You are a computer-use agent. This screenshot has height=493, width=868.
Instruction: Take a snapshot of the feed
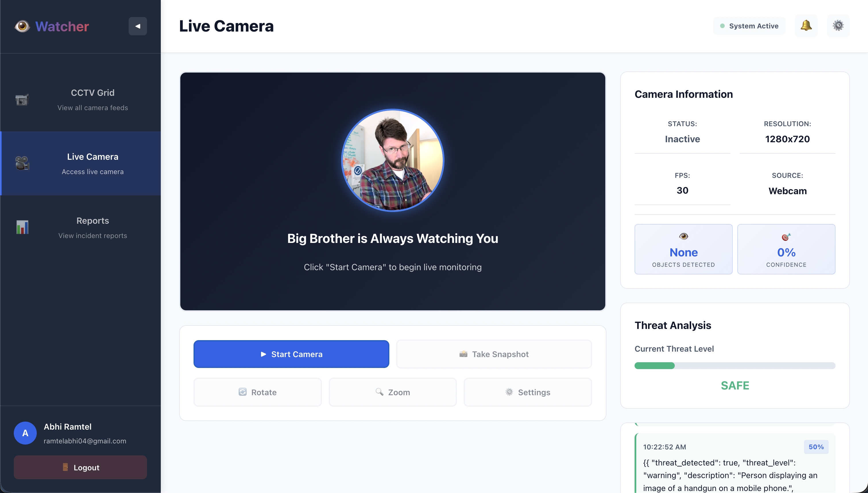(x=494, y=354)
